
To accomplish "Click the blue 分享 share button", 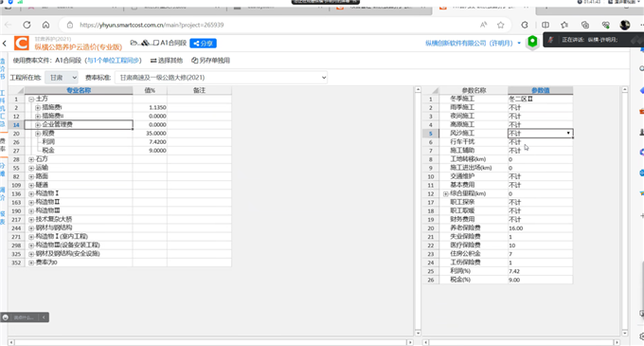I will [x=203, y=44].
